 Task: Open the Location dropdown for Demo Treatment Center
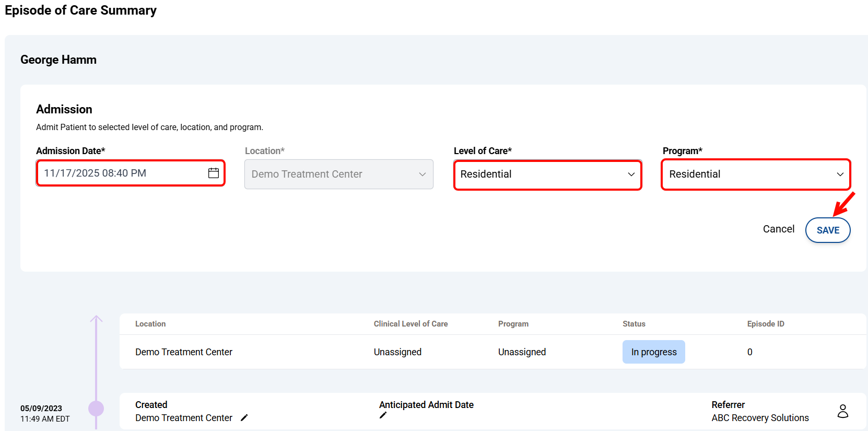point(338,174)
